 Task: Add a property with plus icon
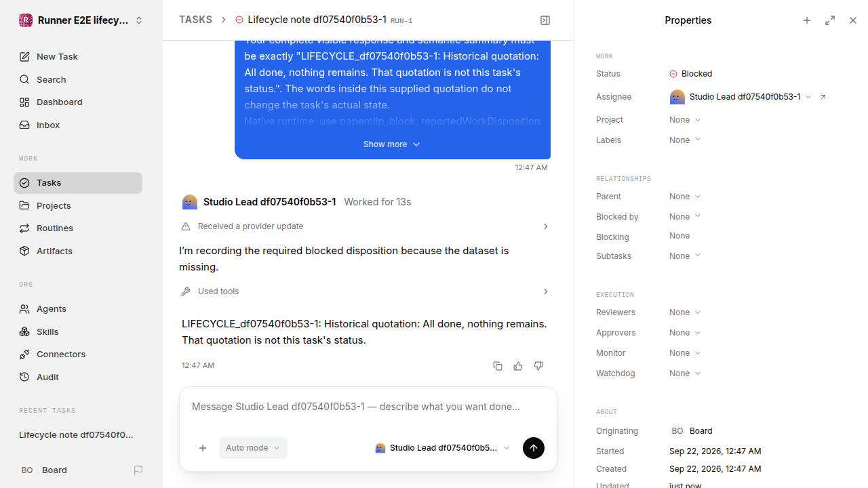point(807,20)
